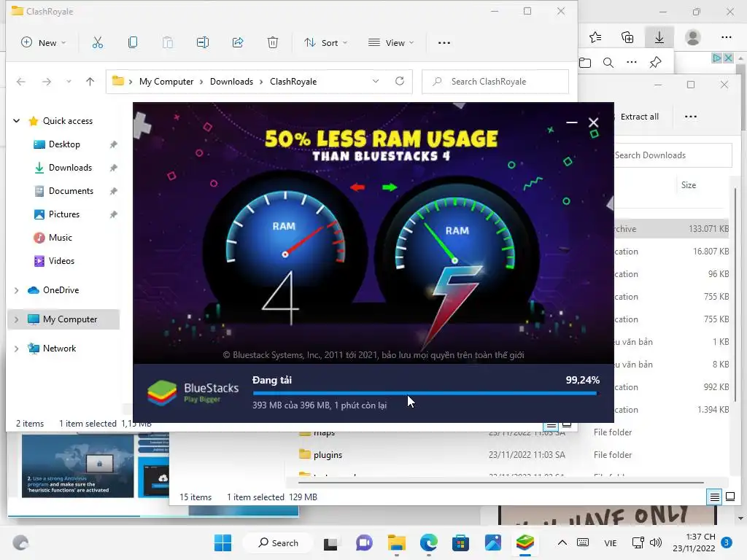This screenshot has height=560, width=747.
Task: Select the 133.071 KB archive row
Action: point(671,229)
